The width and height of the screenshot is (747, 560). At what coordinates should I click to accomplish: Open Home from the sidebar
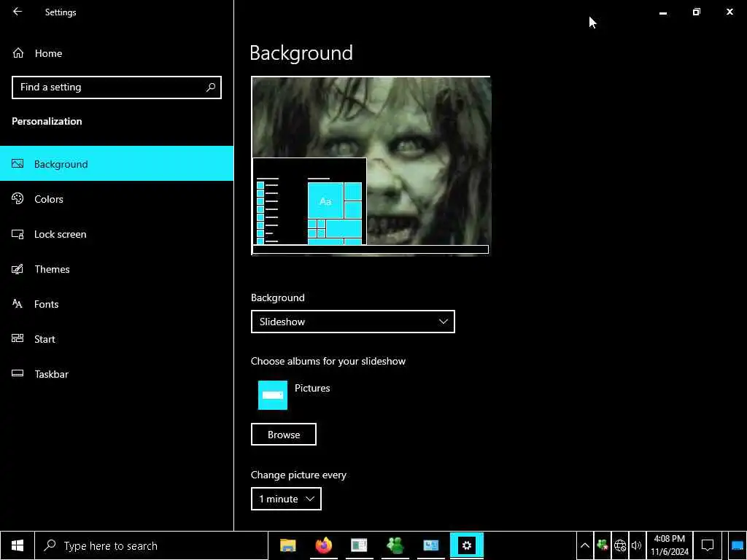pyautogui.click(x=117, y=53)
